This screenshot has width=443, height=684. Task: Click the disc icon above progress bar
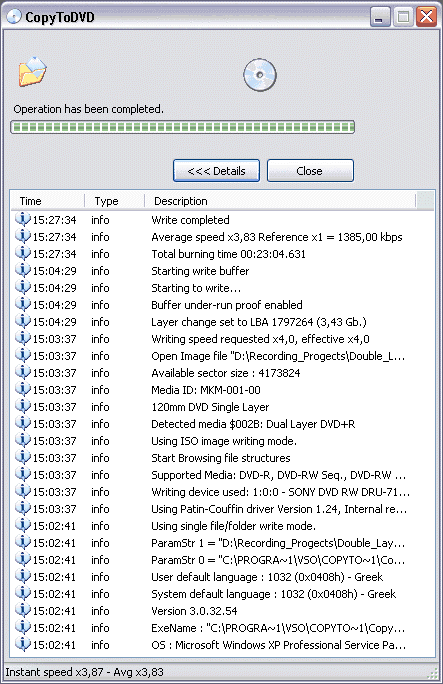click(260, 75)
